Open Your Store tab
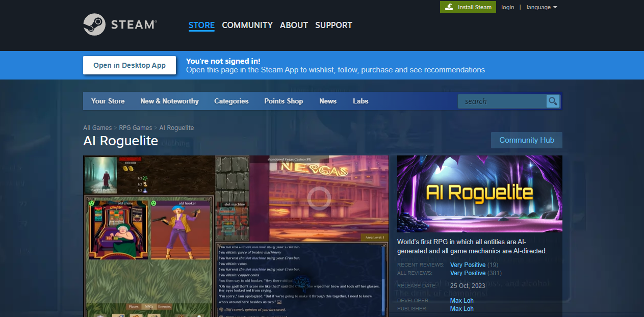Viewport: 644px width, 317px height. pyautogui.click(x=108, y=101)
